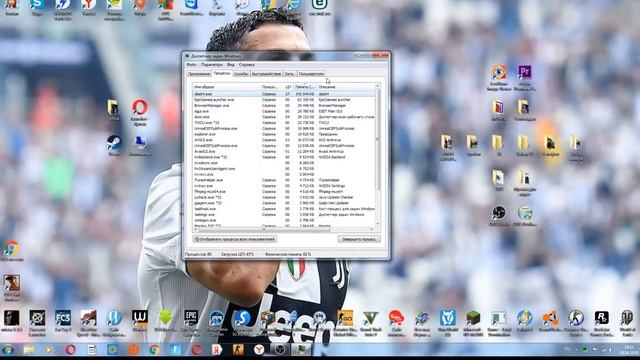Sort processes by Описание column header
The height and width of the screenshot is (360, 640).
tap(345, 87)
